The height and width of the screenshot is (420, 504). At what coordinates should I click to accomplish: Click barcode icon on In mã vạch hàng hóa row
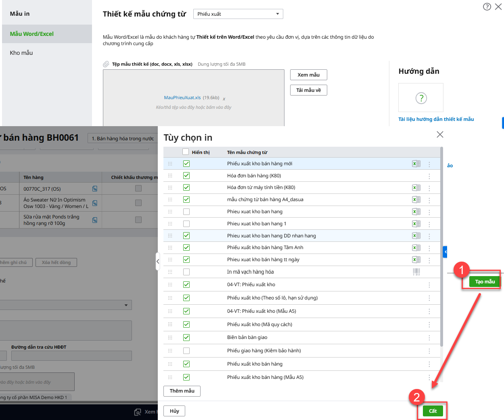[416, 272]
